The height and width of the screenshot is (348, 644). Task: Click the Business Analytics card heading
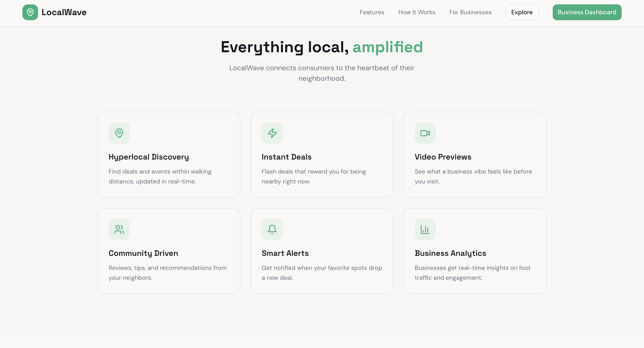point(450,253)
